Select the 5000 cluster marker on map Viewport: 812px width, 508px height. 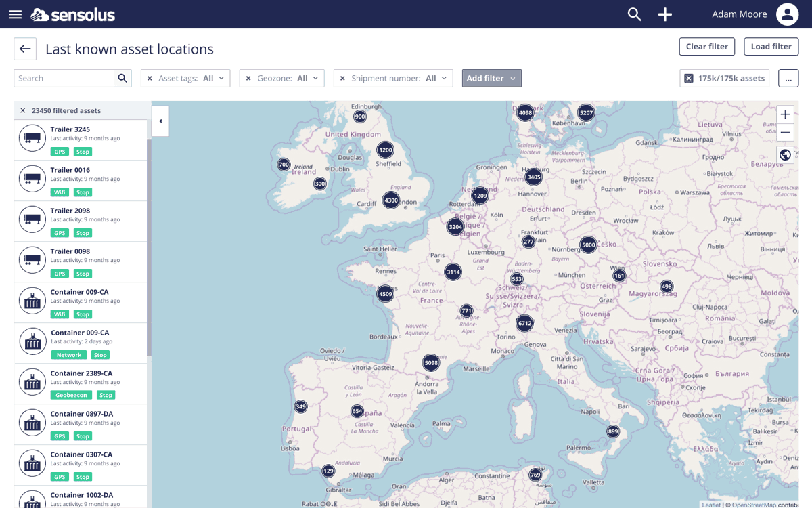[588, 245]
